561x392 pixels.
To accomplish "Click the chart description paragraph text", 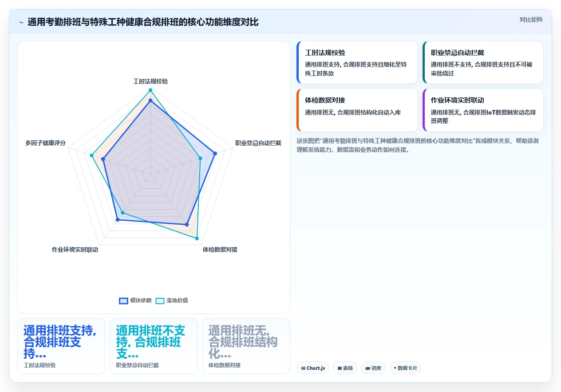I will (x=418, y=145).
